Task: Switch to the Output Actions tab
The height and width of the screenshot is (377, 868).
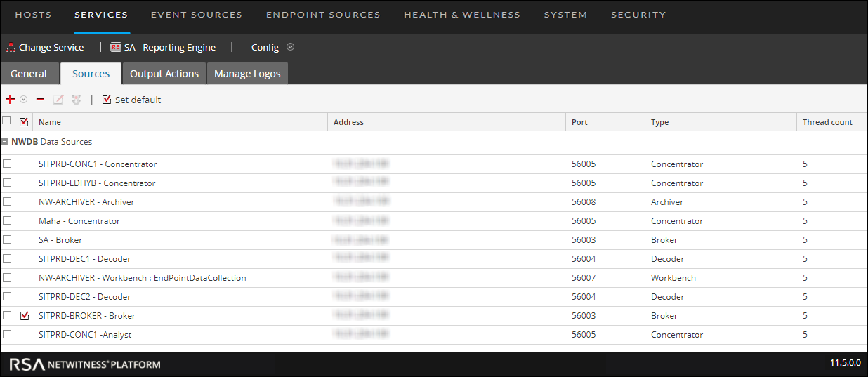Action: point(164,74)
